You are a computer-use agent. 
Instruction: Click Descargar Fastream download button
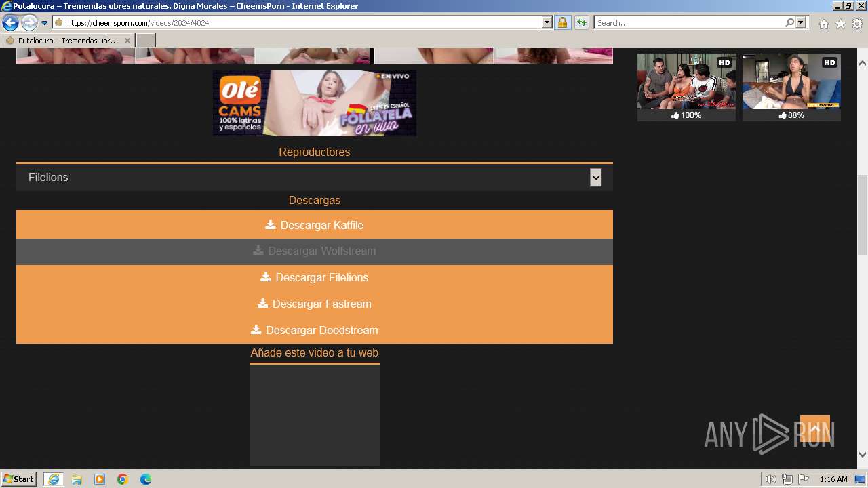click(x=315, y=304)
